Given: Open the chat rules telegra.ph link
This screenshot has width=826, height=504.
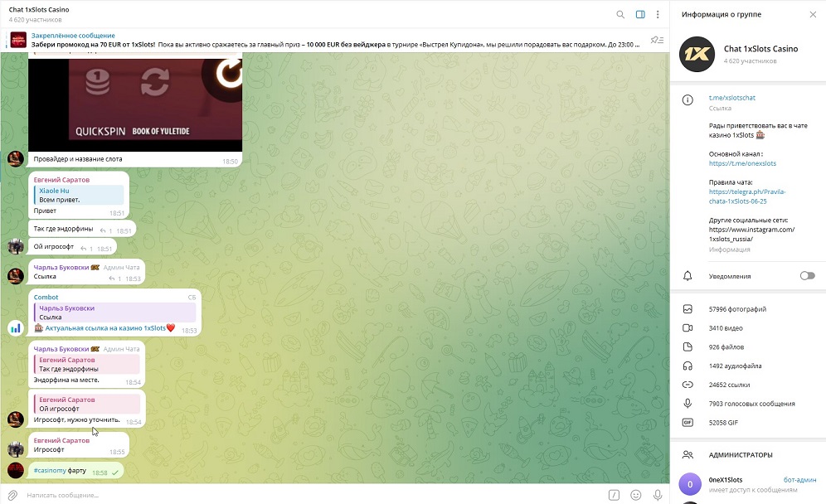Looking at the screenshot, I should 747,196.
